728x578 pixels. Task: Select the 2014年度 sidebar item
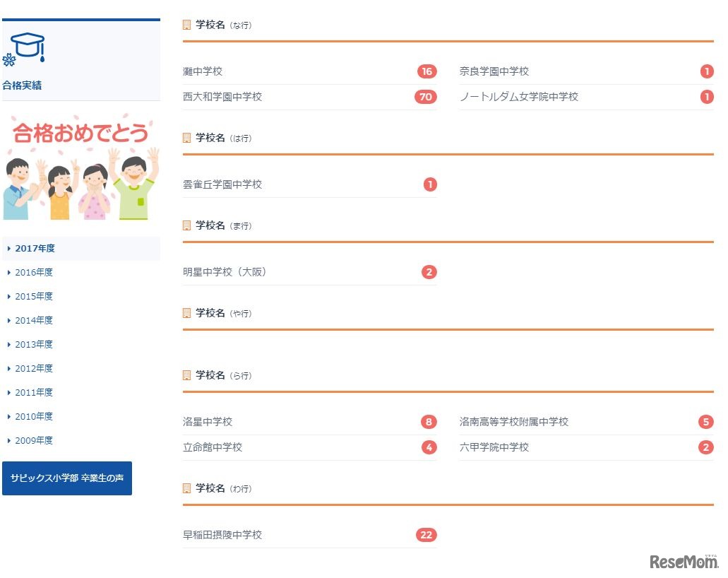coord(31,320)
